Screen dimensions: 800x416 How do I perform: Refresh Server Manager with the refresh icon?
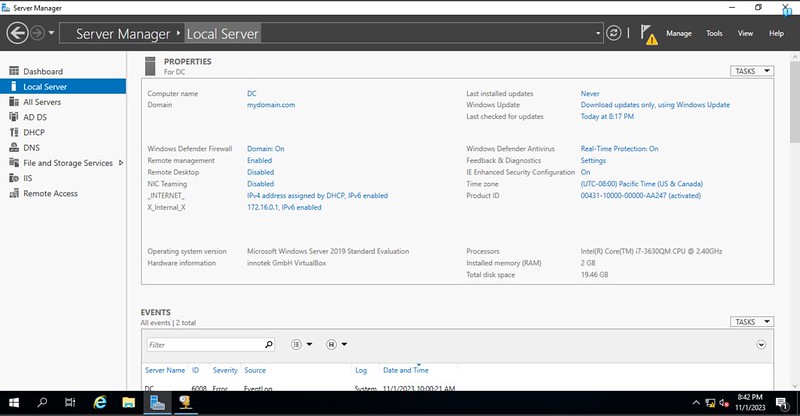point(613,34)
